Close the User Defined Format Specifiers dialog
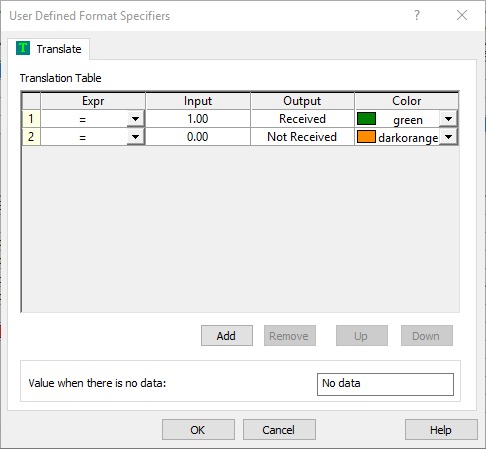 [462, 15]
